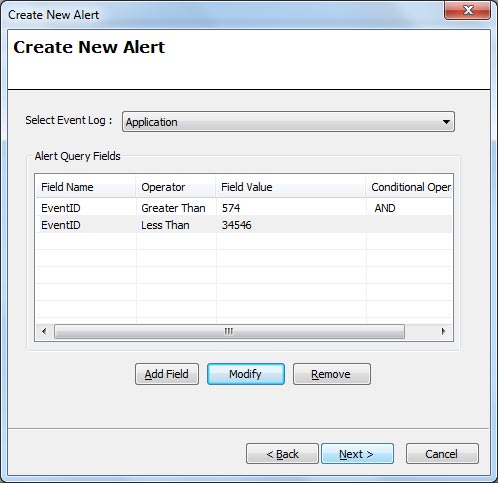498x483 pixels.
Task: Click the Field Value column header
Action: pyautogui.click(x=291, y=187)
